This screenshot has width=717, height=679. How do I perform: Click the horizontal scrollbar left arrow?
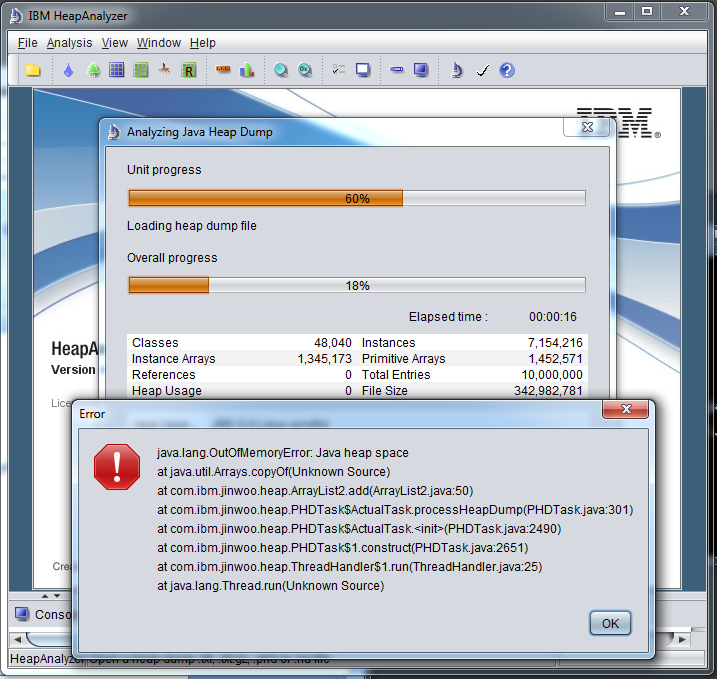click(17, 639)
